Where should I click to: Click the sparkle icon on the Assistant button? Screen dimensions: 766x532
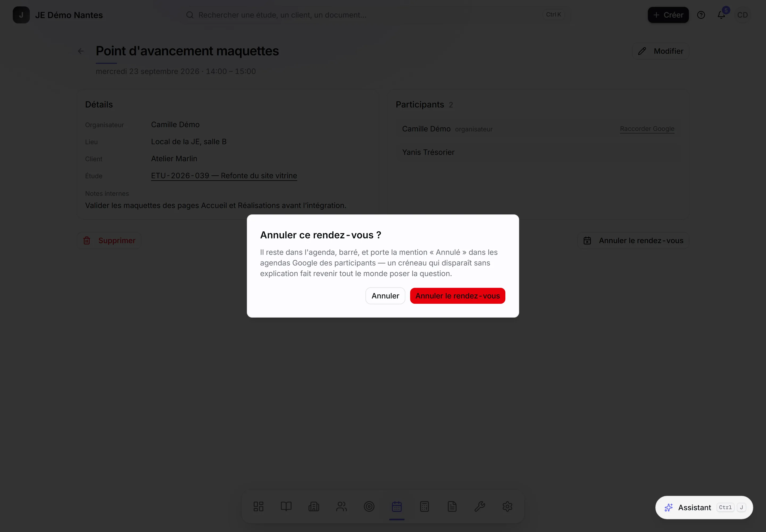(x=668, y=507)
